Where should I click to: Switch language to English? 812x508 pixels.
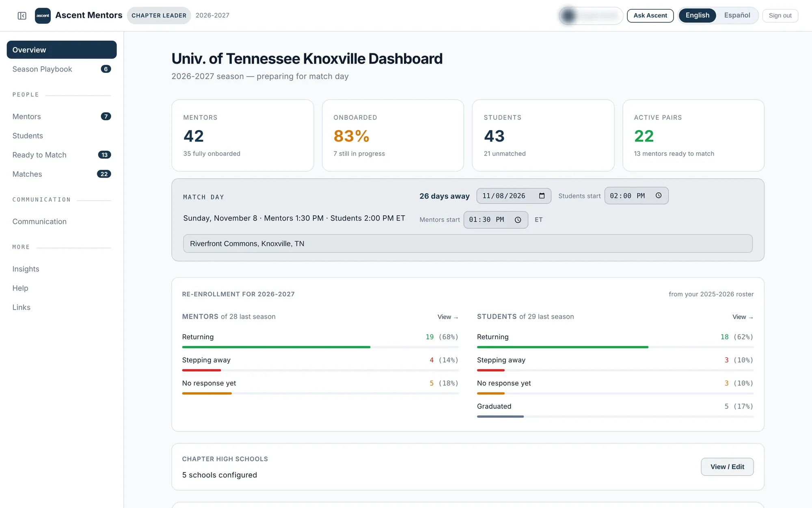[698, 15]
